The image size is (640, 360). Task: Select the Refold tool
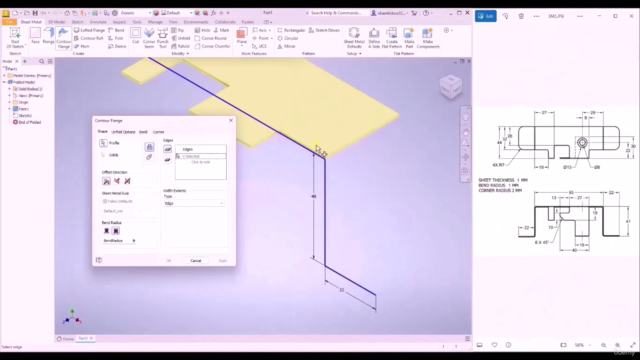[x=180, y=46]
